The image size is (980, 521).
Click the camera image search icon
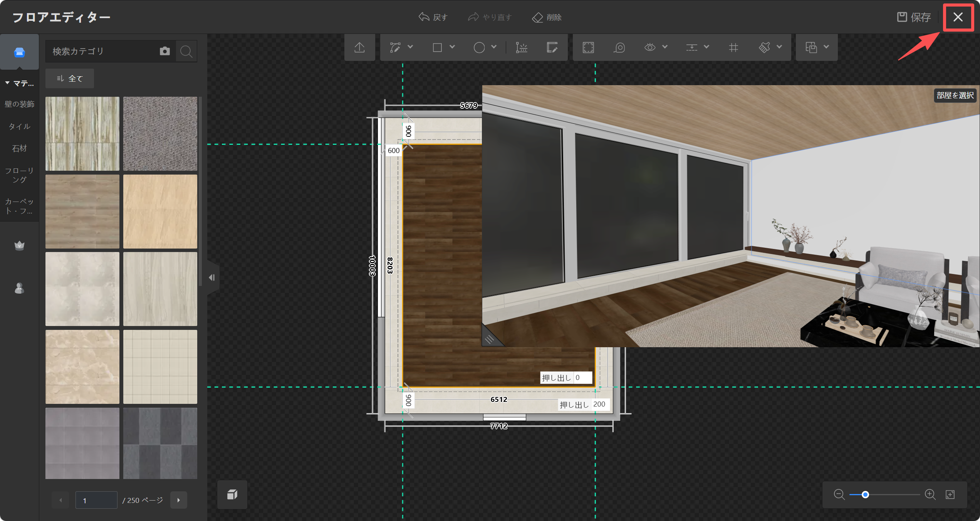tap(165, 51)
